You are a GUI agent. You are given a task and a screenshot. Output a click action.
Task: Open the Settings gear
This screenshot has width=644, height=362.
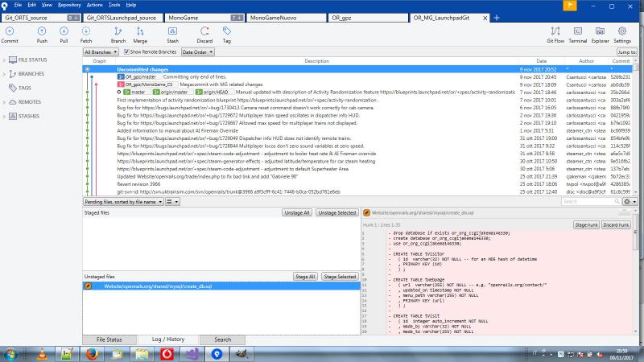pos(622,35)
